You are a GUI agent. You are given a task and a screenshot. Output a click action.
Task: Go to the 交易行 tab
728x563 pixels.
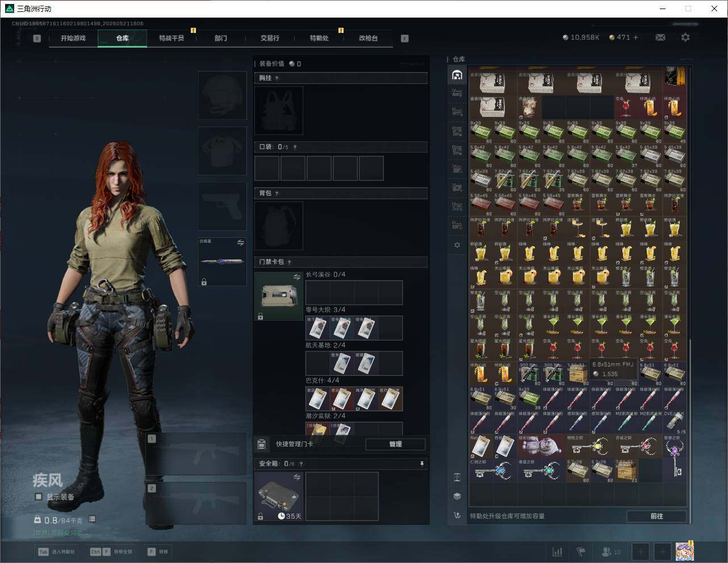(x=270, y=39)
